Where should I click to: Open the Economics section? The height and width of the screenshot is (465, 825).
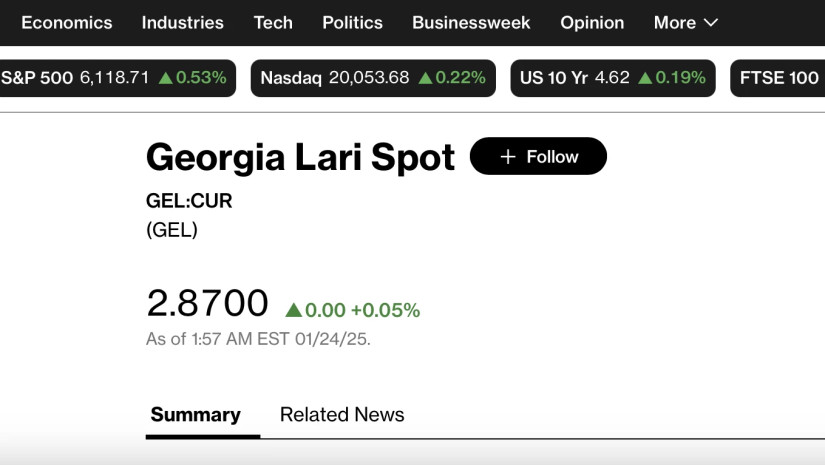[67, 22]
